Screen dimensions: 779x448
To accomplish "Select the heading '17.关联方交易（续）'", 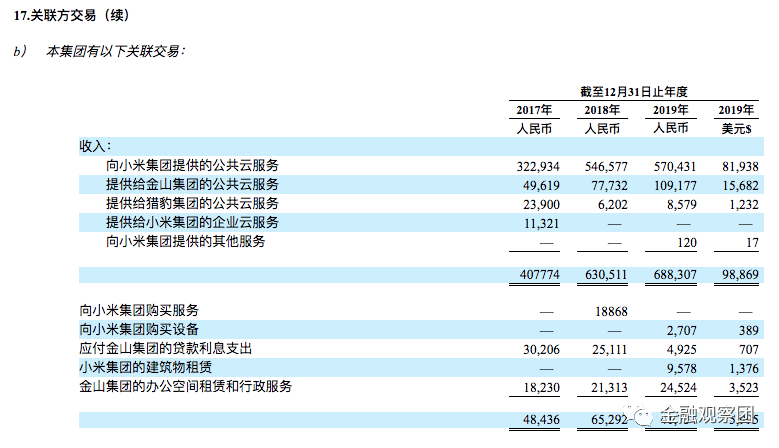I will (x=72, y=15).
